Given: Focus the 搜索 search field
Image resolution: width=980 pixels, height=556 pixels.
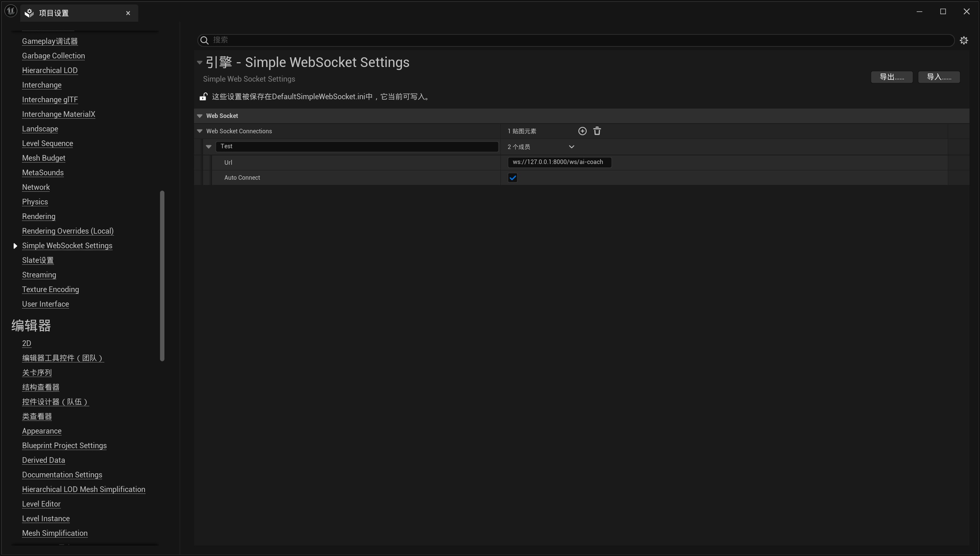Looking at the screenshot, I should [576, 40].
